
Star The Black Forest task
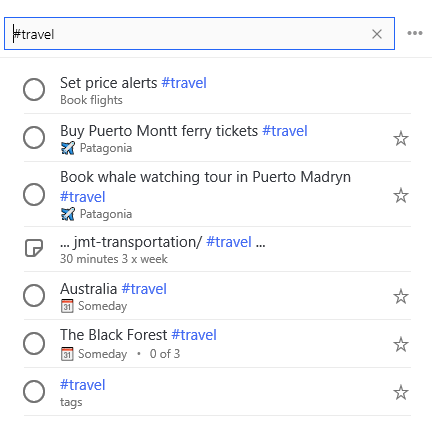click(x=401, y=344)
